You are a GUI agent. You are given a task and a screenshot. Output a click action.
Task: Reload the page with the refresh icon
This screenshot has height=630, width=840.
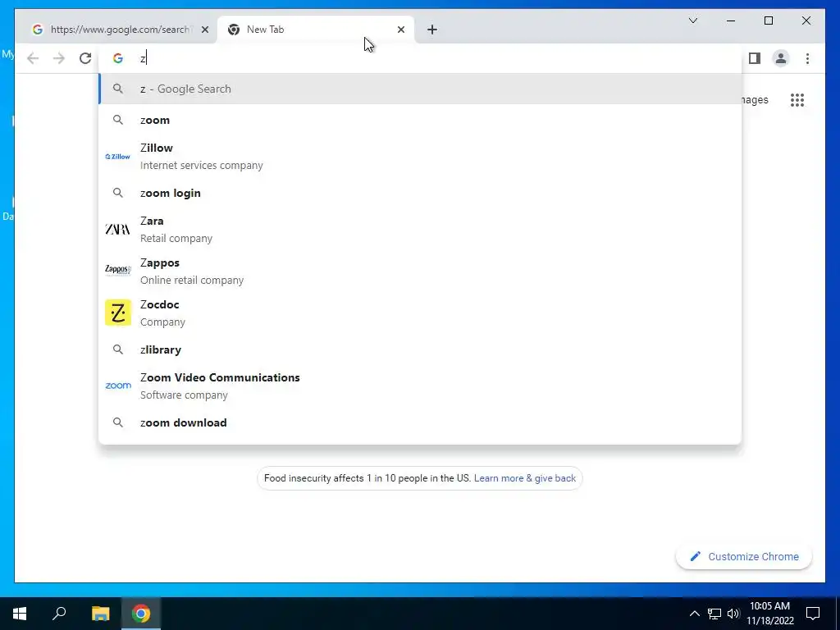[x=85, y=58]
